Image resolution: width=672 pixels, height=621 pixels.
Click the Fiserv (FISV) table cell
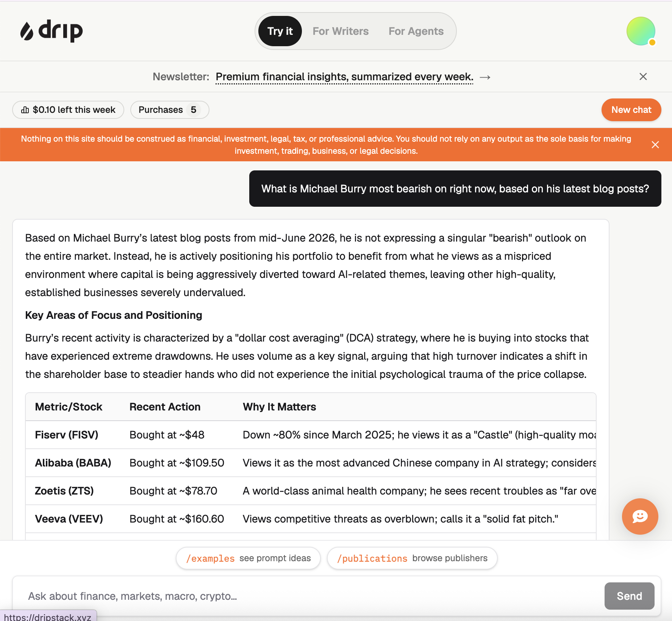coord(73,435)
